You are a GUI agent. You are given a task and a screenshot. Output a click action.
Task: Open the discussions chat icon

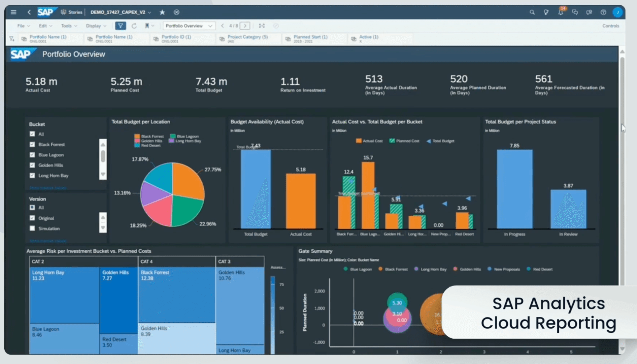coord(575,12)
